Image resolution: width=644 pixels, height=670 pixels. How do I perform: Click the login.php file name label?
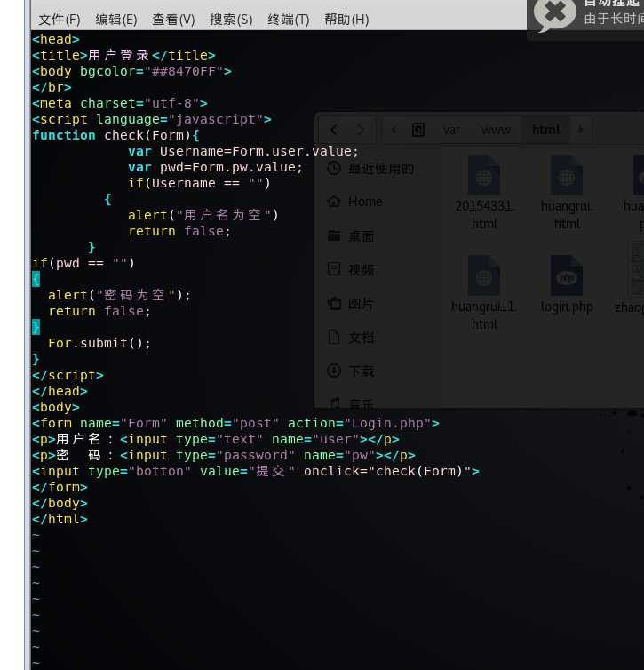click(x=567, y=307)
